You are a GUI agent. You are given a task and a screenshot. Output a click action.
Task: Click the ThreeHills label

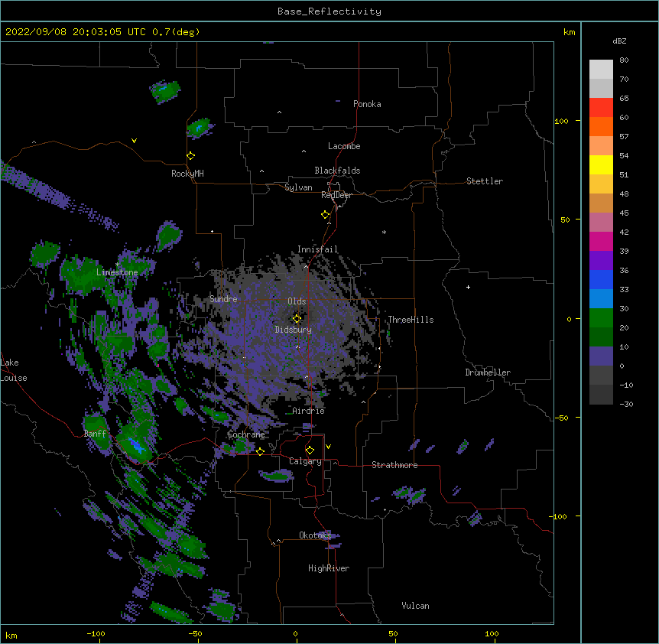coord(411,320)
